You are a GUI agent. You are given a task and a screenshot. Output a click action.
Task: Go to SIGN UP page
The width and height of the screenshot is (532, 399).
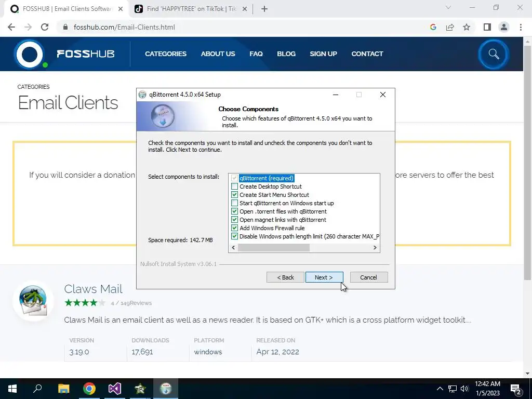coord(323,54)
